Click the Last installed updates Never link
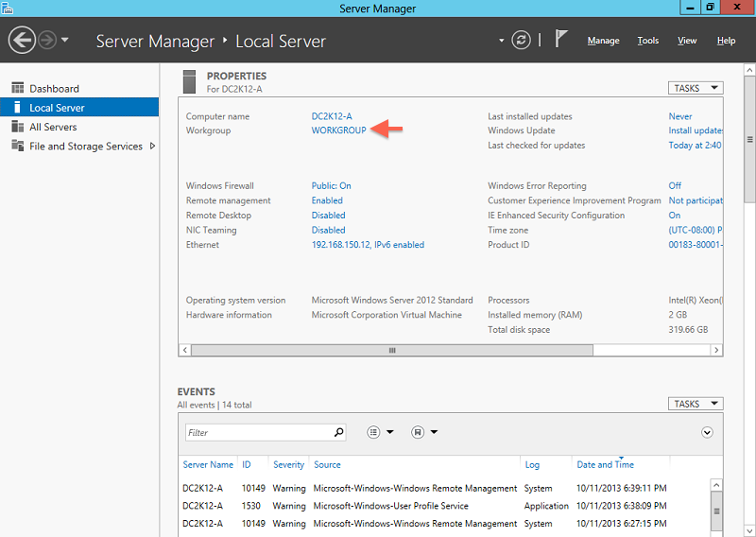Viewport: 756px width, 537px height. point(680,116)
